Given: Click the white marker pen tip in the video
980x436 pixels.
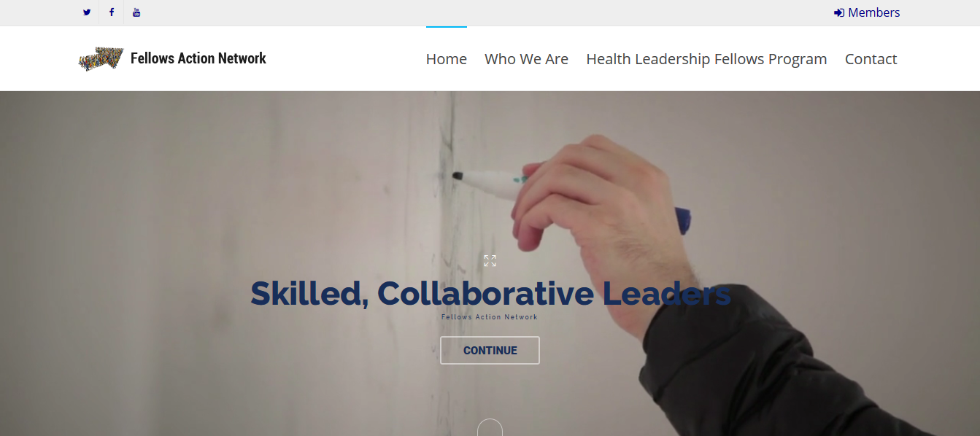Looking at the screenshot, I should 458,176.
